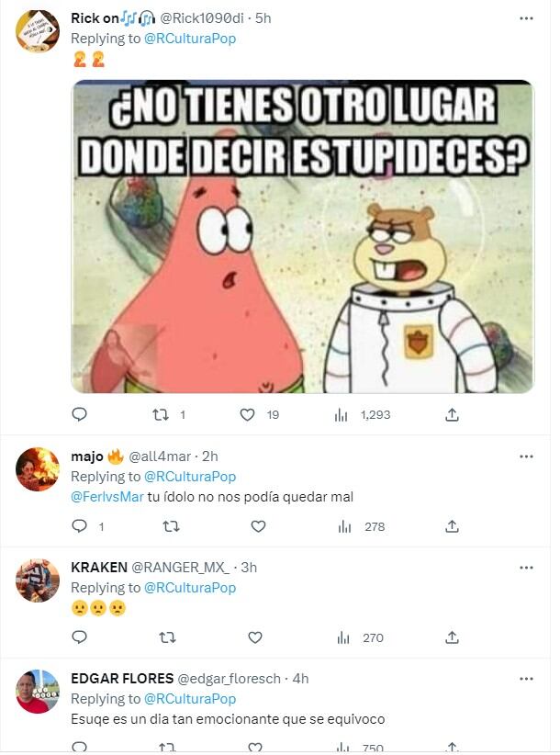Open more options on EDGAR FLORES's tweet

pos(526,679)
